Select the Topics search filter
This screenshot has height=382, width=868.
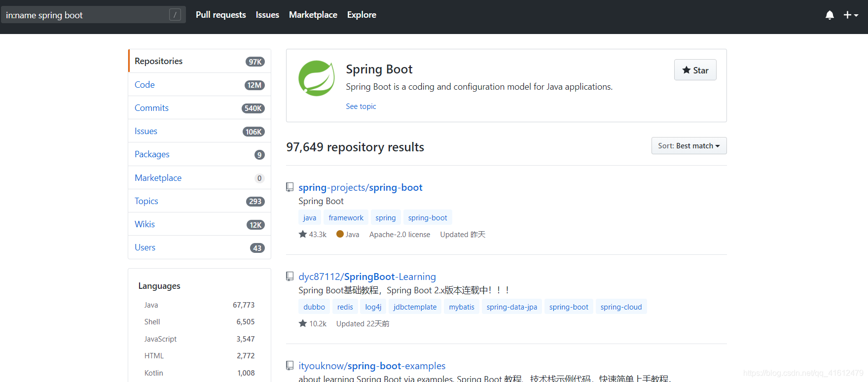click(199, 201)
